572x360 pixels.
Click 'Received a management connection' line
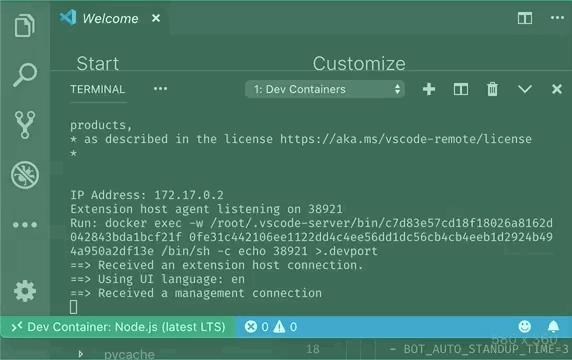coord(196,293)
